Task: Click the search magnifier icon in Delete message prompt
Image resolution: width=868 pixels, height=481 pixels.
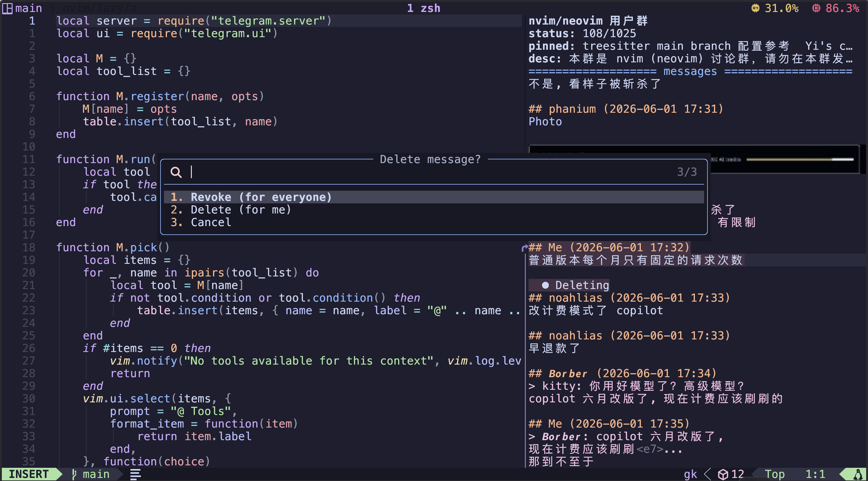Action: [x=176, y=172]
